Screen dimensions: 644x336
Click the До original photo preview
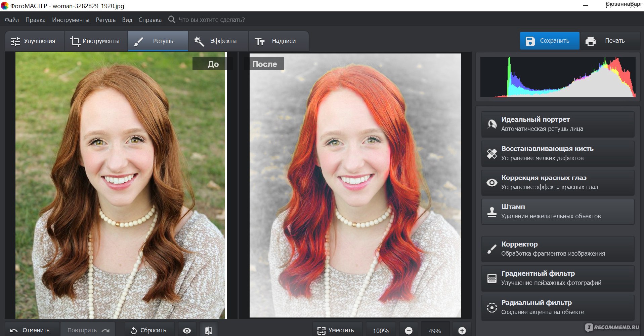(x=120, y=185)
